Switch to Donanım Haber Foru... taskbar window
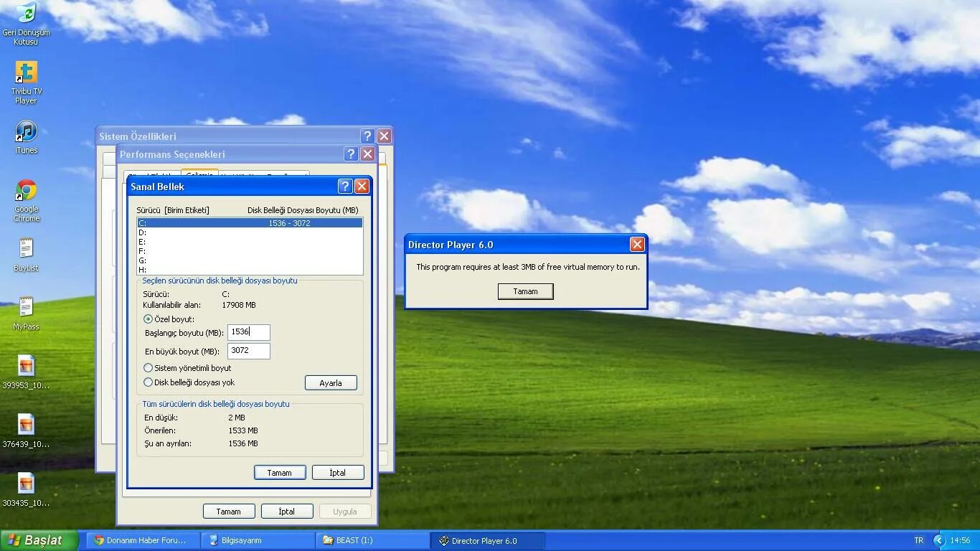The height and width of the screenshot is (551, 980). 143,540
